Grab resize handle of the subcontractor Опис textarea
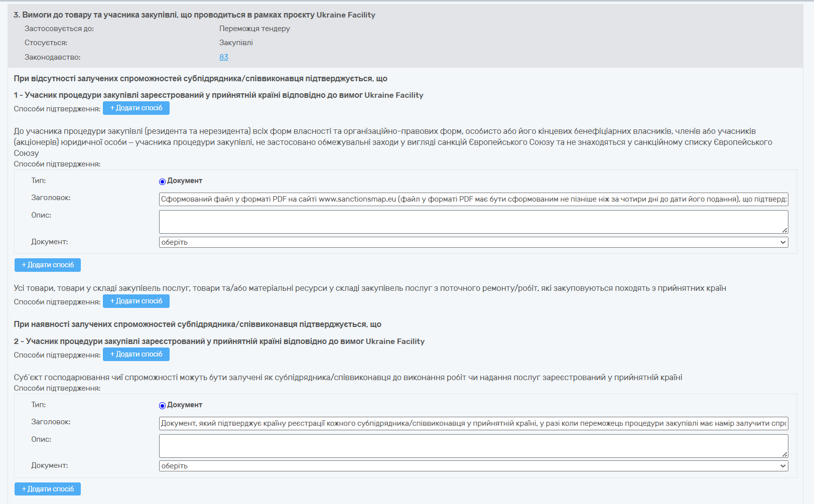 tap(784, 454)
